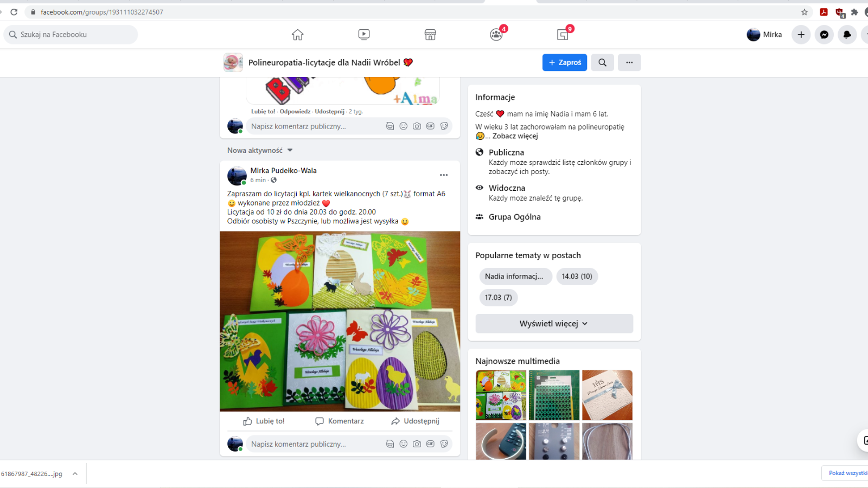The image size is (868, 488).
Task: Select topic Nadia informacj...
Action: click(x=515, y=277)
